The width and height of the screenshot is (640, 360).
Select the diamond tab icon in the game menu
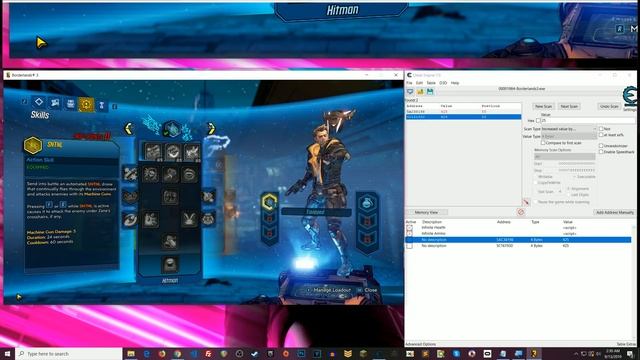[39, 102]
